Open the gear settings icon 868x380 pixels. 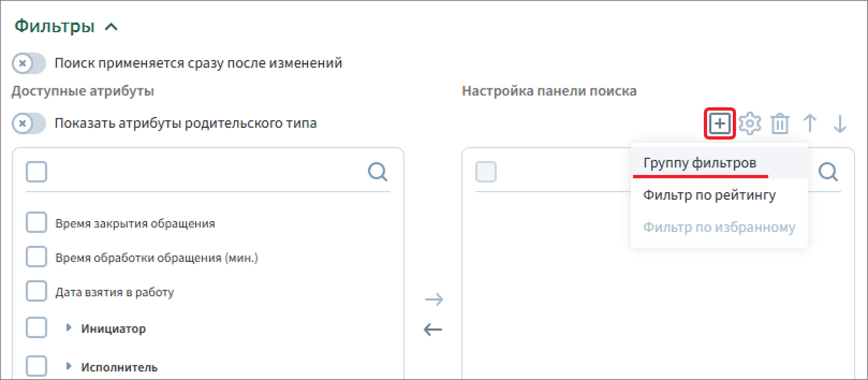[749, 124]
